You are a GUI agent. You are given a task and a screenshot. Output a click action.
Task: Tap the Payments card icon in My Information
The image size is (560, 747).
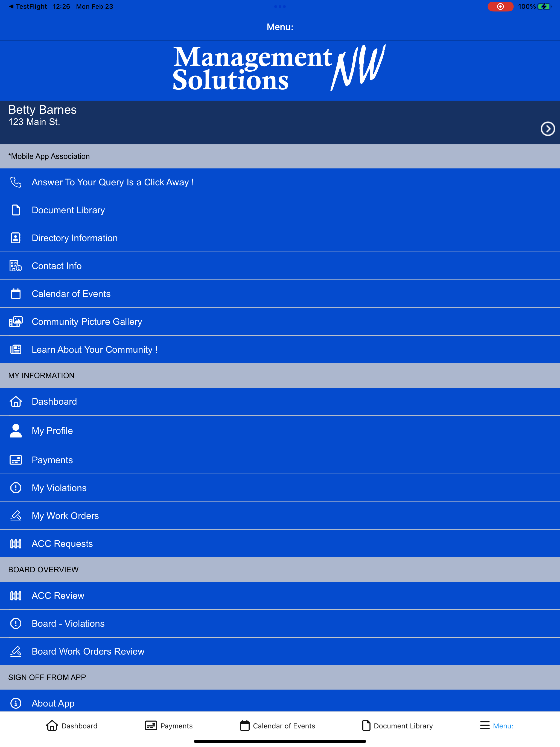[16, 460]
